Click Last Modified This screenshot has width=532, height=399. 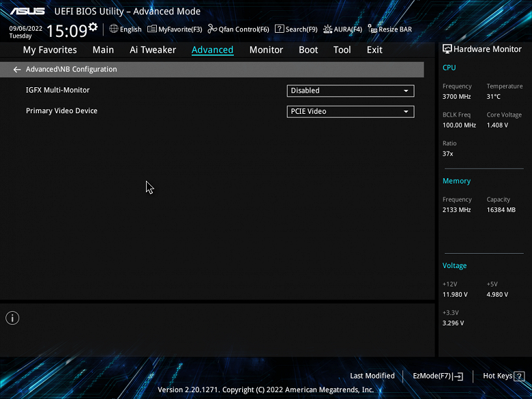pyautogui.click(x=372, y=376)
